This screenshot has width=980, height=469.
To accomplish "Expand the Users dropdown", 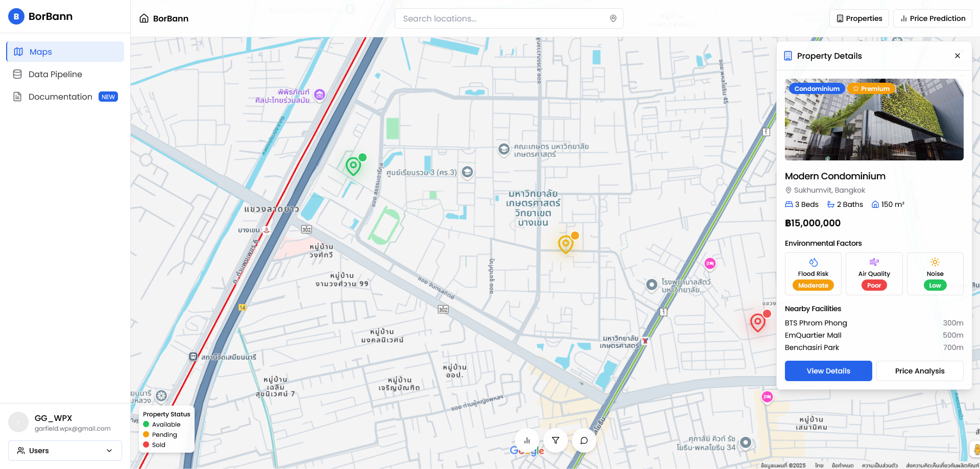I will 65,451.
